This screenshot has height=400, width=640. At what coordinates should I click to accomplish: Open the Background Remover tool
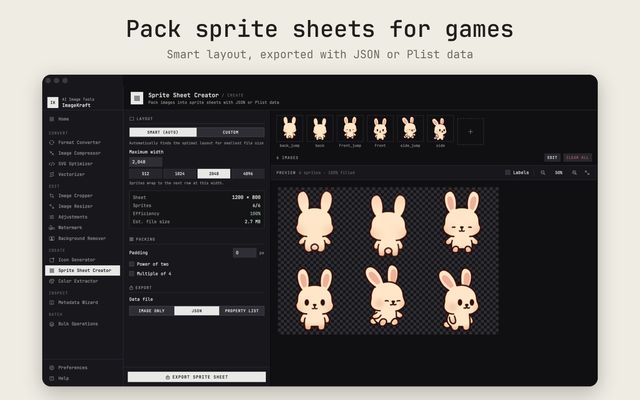(82, 238)
